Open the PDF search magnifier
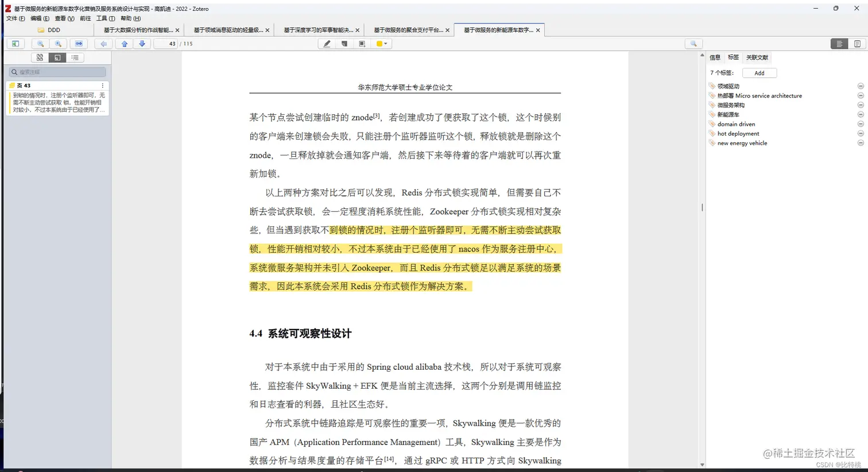This screenshot has width=868, height=472. [x=693, y=43]
